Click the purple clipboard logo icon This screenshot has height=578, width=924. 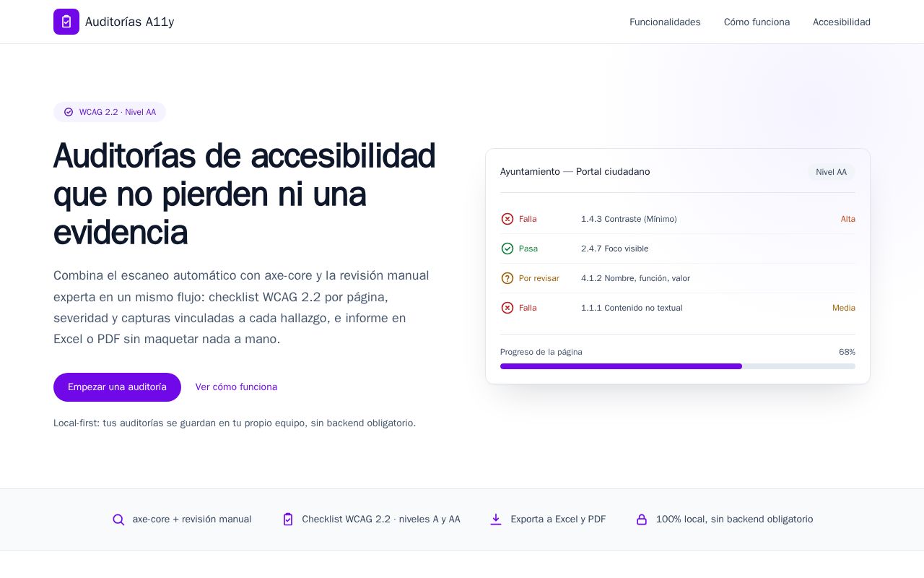pos(66,22)
